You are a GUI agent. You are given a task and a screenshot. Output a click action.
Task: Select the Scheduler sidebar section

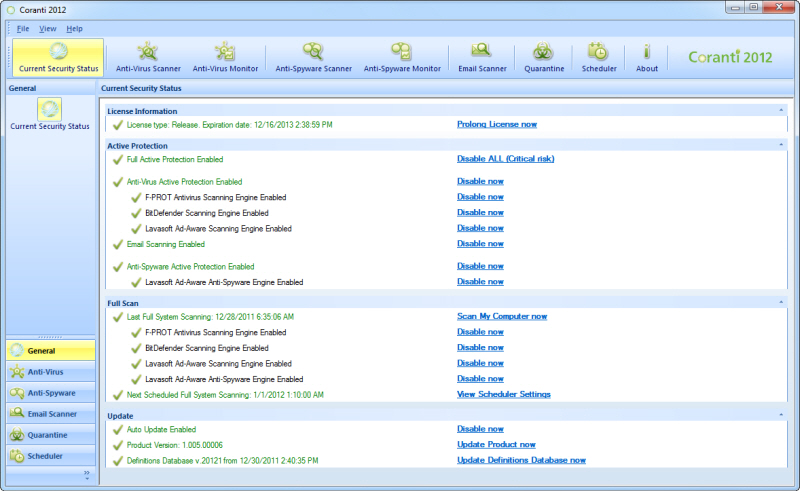coord(51,456)
